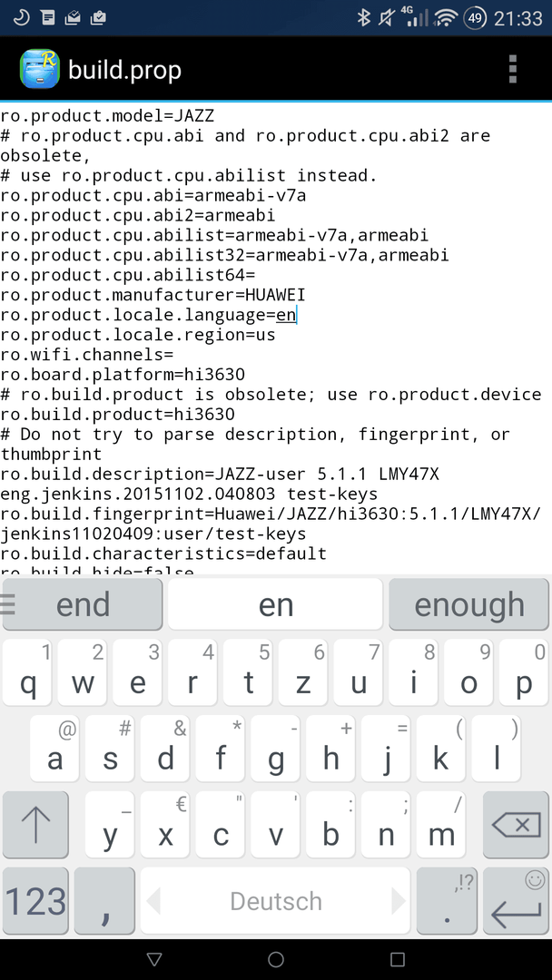
Task: Tap the Enter key with emoji smiley
Action: pyautogui.click(x=516, y=901)
